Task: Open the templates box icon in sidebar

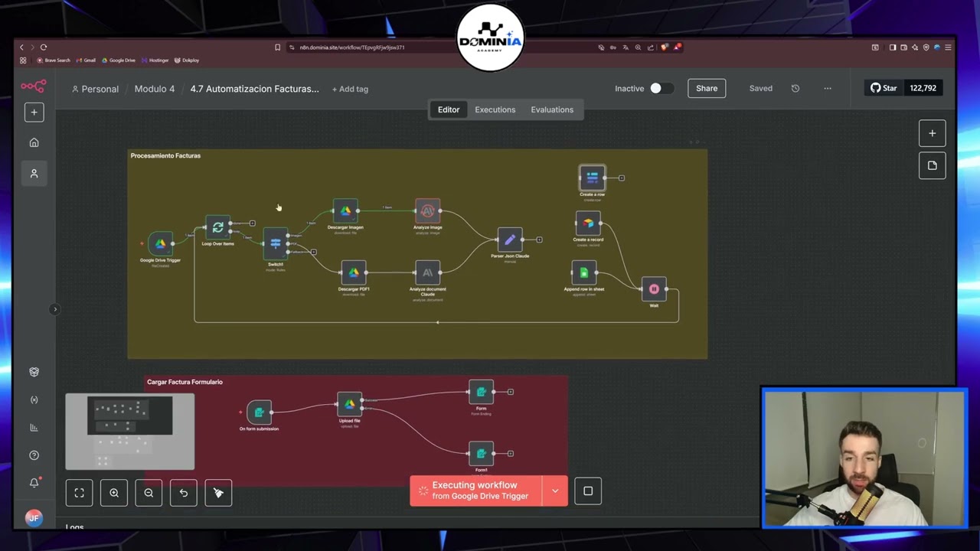Action: 34,372
